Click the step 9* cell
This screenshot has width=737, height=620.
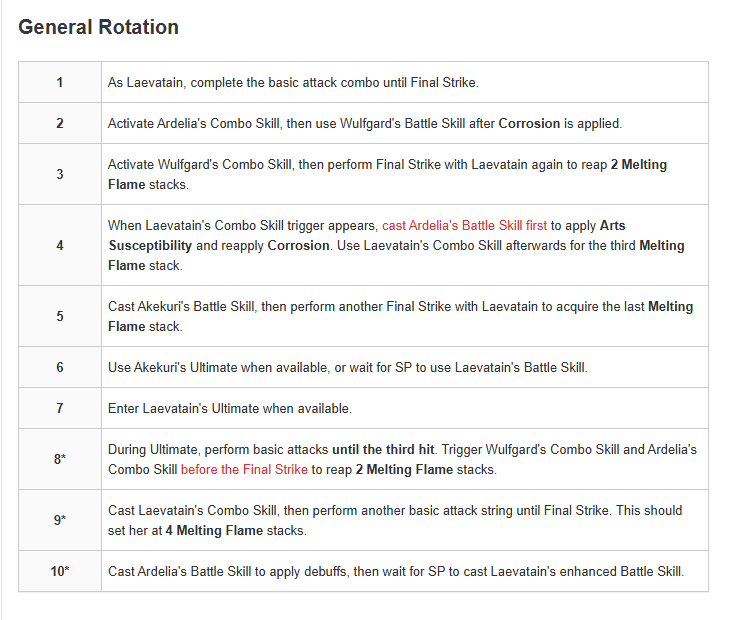(60, 520)
